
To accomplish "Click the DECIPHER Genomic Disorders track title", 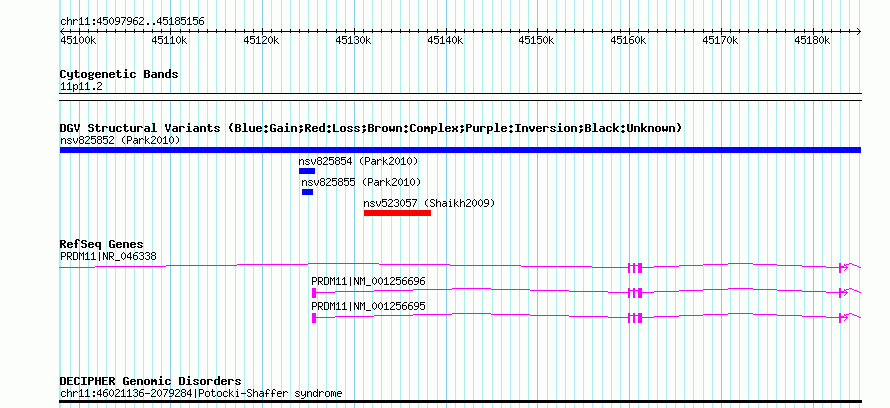I will pos(150,381).
